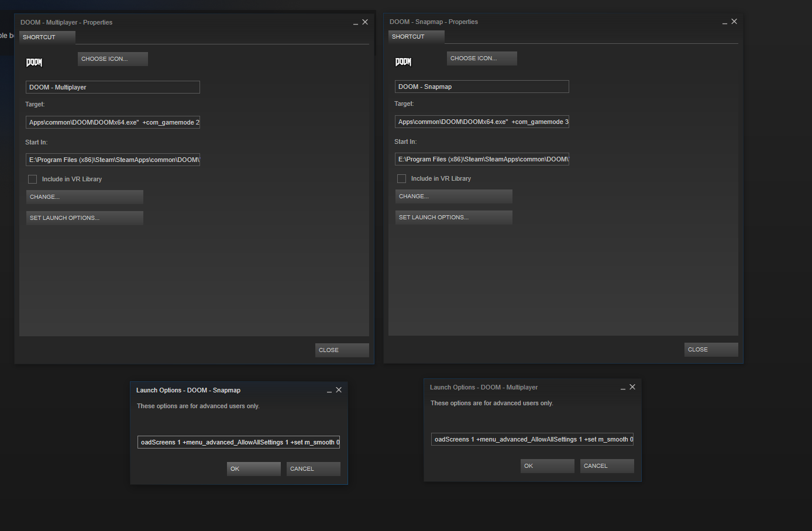Image resolution: width=812 pixels, height=531 pixels.
Task: Minimize the Launch Options - DOOM - Multiplayer dialog
Action: click(x=623, y=388)
